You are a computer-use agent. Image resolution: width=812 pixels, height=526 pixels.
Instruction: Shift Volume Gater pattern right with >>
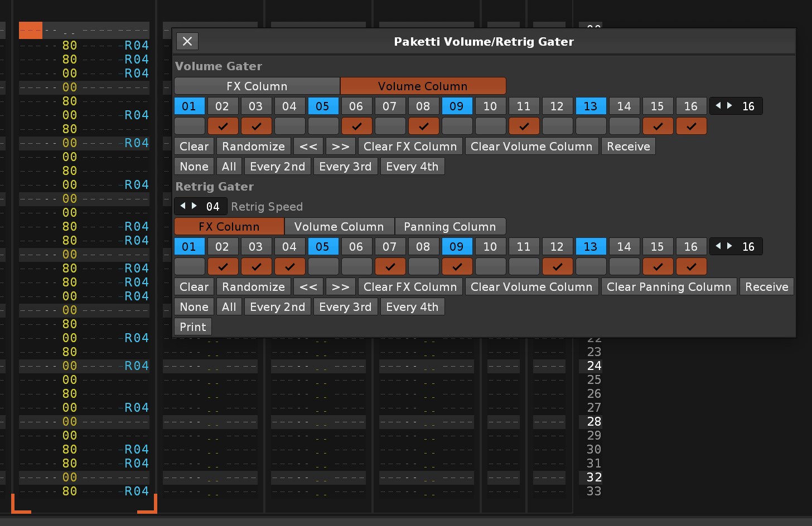click(340, 147)
